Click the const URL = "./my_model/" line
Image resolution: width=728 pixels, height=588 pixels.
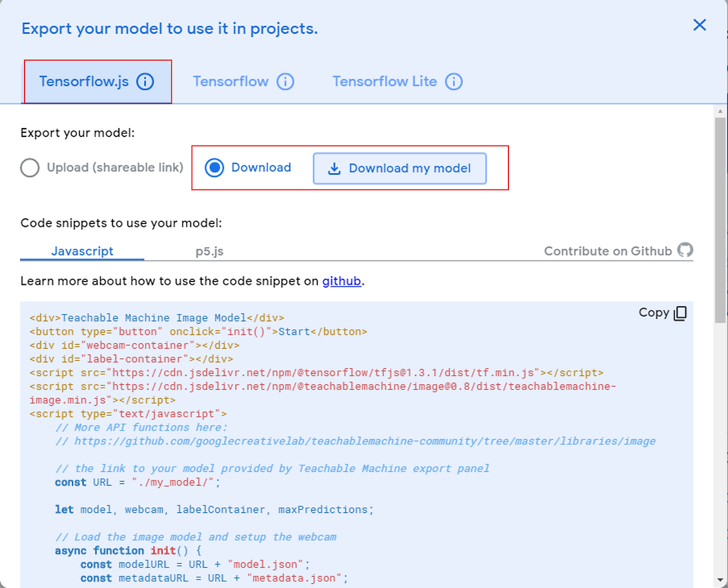pyautogui.click(x=138, y=482)
